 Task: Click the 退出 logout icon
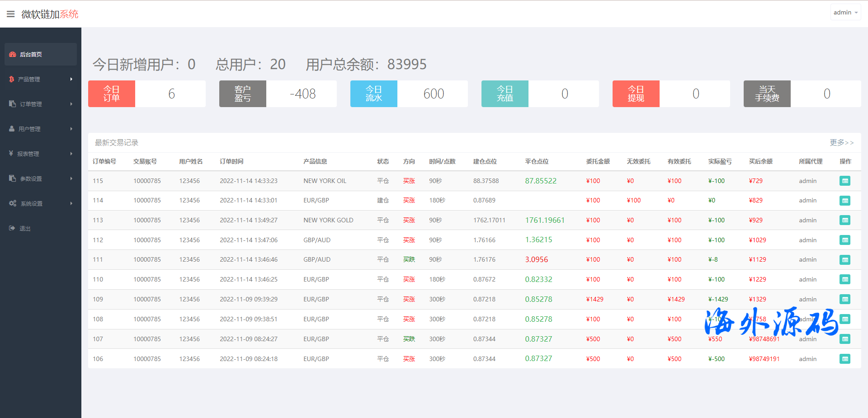point(12,228)
